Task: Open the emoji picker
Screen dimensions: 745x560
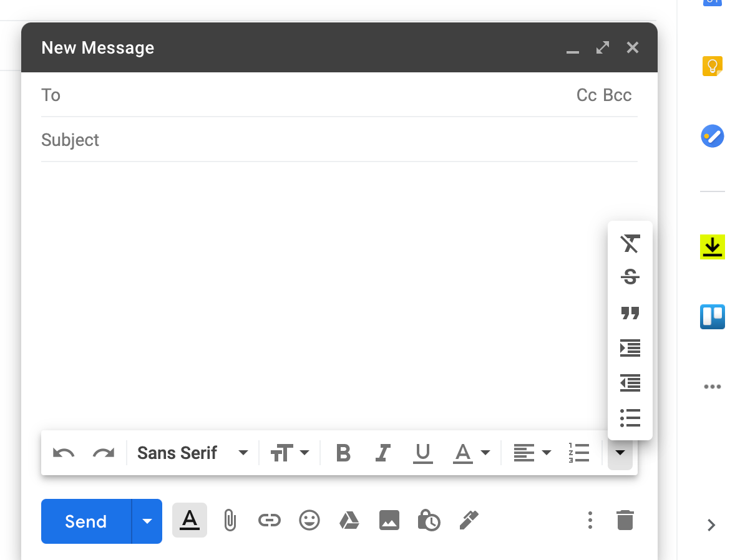Action: (x=309, y=520)
